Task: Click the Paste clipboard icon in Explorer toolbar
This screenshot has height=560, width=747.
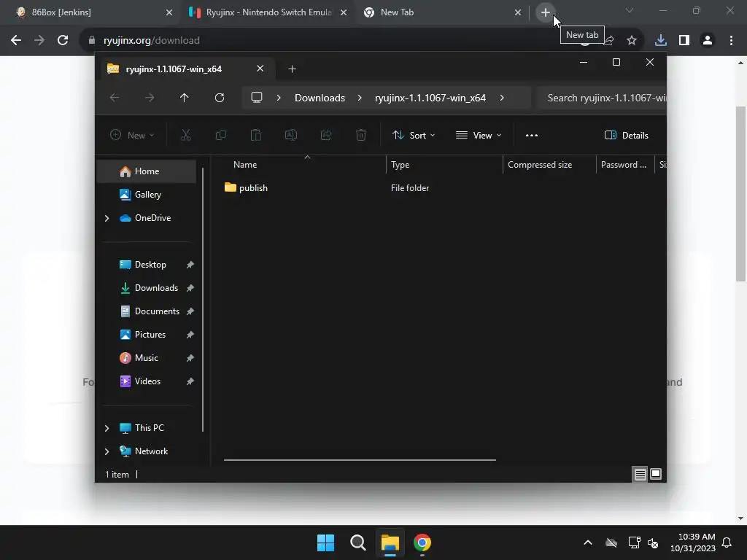Action: 256,135
